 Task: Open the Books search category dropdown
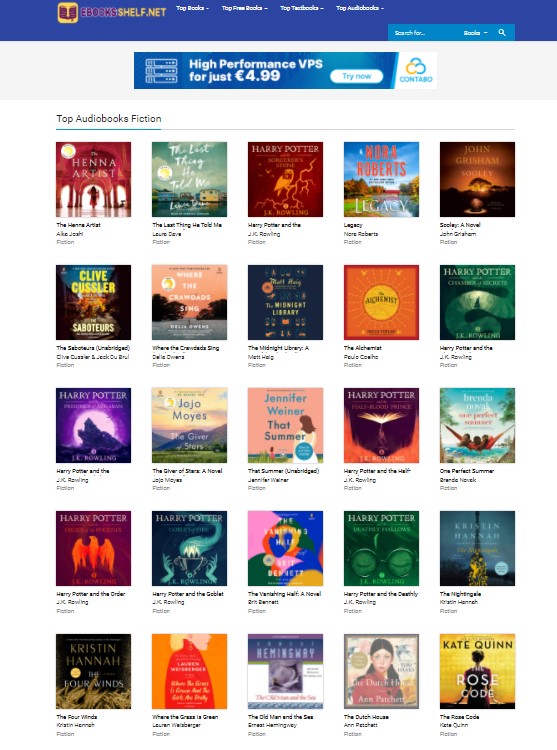[475, 33]
